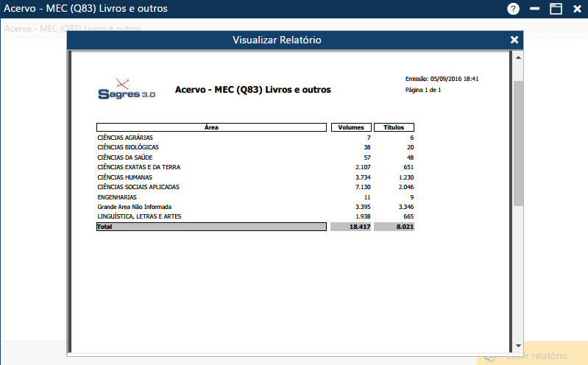
Task: Open the help question mark icon
Action: (x=513, y=9)
